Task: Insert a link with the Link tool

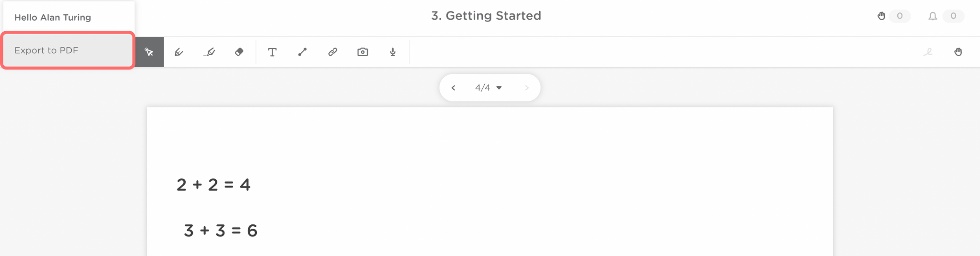Action: point(333,52)
